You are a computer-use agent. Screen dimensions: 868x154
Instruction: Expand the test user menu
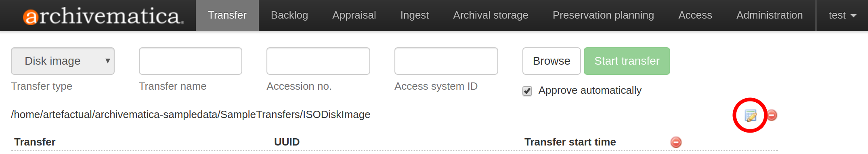(x=842, y=15)
